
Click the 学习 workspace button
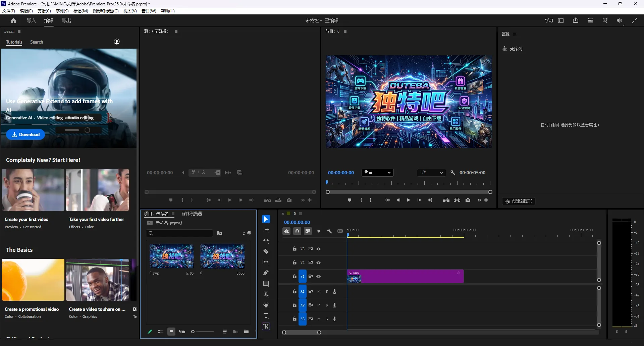point(549,20)
